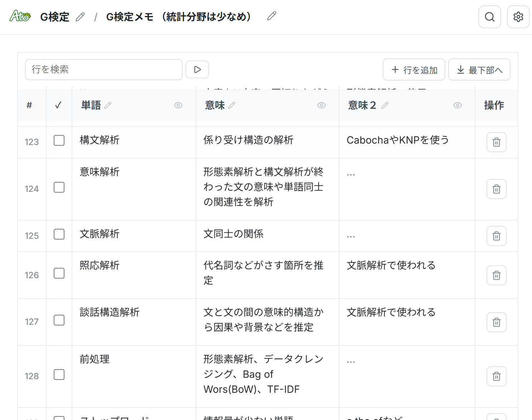
Task: Toggle visibility of 意味２ column
Action: click(x=458, y=105)
